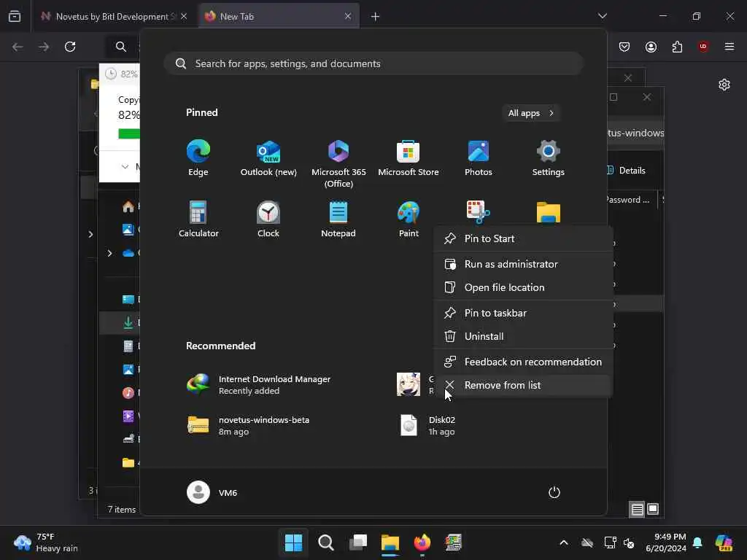Open the VM6 user account menu
Image resolution: width=747 pixels, height=560 pixels.
click(212, 492)
